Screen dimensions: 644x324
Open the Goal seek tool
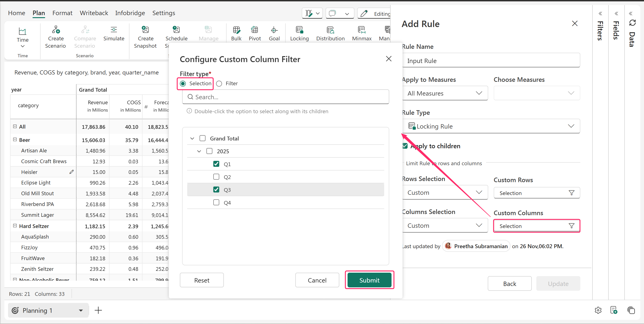[274, 30]
